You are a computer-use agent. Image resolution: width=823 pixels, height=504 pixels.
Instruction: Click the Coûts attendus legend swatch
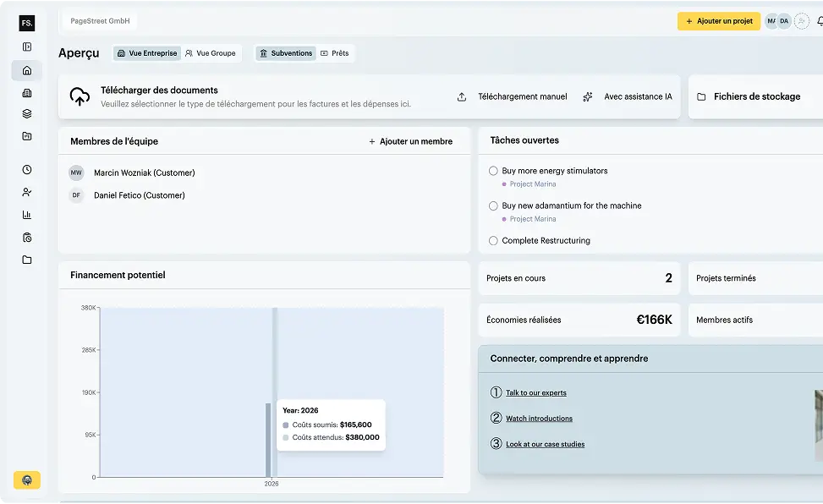[286, 437]
